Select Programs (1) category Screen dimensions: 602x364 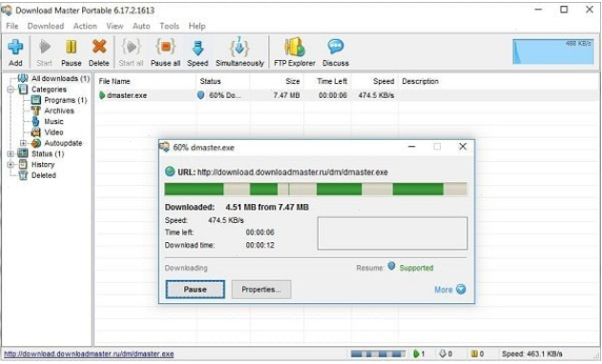click(65, 100)
